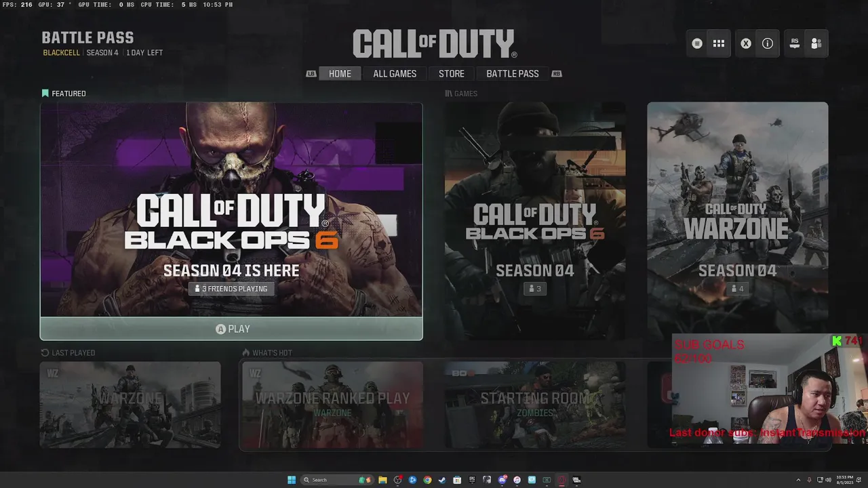Open the grid of squares icon

tap(719, 43)
